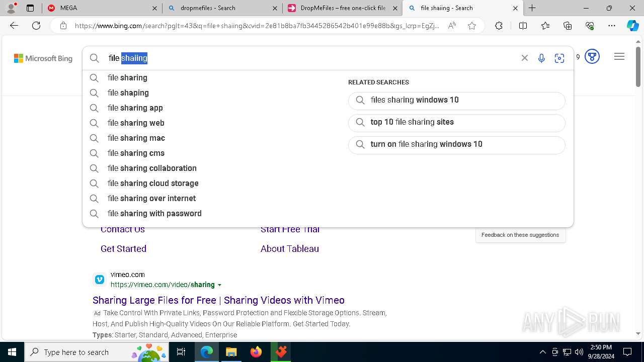Viewport: 644px width, 362px height.
Task: Open Bing hamburger settings menu
Action: click(x=619, y=57)
